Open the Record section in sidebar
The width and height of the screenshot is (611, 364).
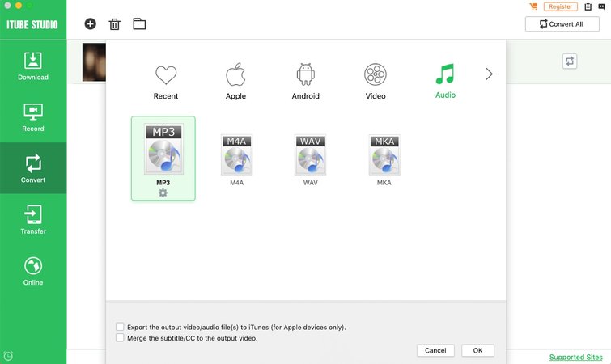(x=33, y=117)
